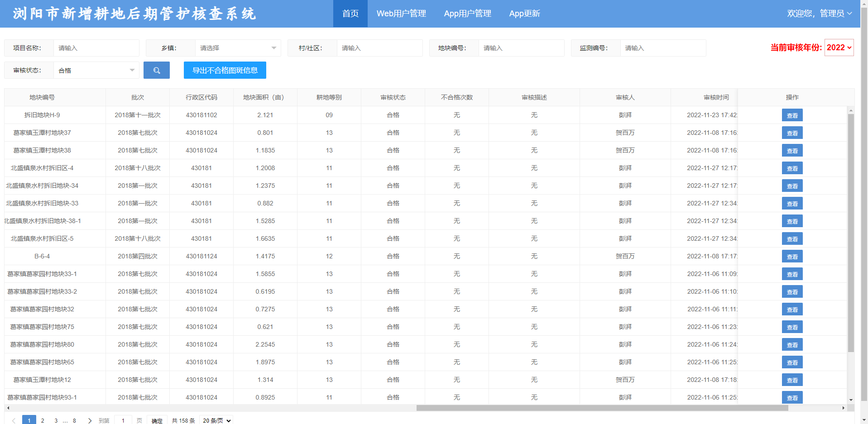Select the current page 1 button
Screen dimensions: 868x424
[29, 420]
